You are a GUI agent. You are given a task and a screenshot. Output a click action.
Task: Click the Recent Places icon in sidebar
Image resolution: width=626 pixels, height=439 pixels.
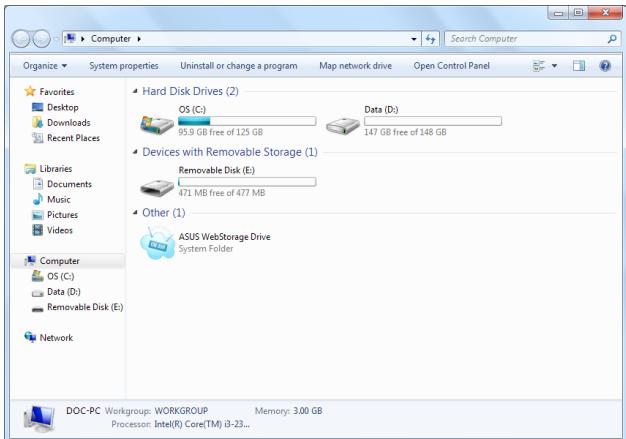click(x=38, y=138)
